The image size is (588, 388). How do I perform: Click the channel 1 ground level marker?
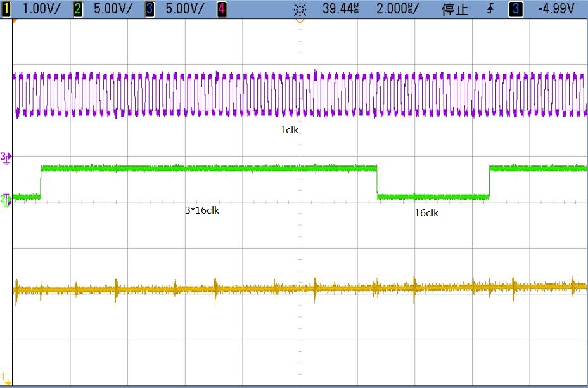point(6,378)
